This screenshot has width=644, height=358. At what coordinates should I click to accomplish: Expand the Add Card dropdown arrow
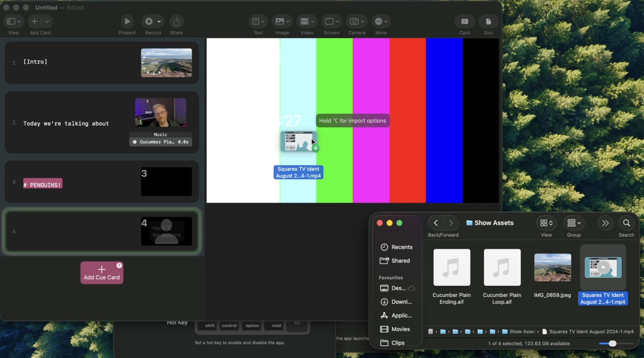pyautogui.click(x=47, y=21)
